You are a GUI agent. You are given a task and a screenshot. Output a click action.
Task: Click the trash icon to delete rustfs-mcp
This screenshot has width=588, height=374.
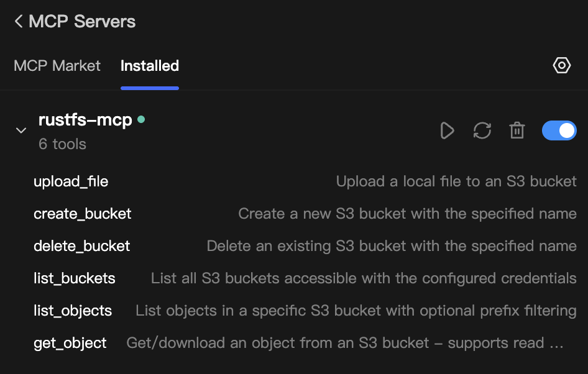[x=517, y=130]
